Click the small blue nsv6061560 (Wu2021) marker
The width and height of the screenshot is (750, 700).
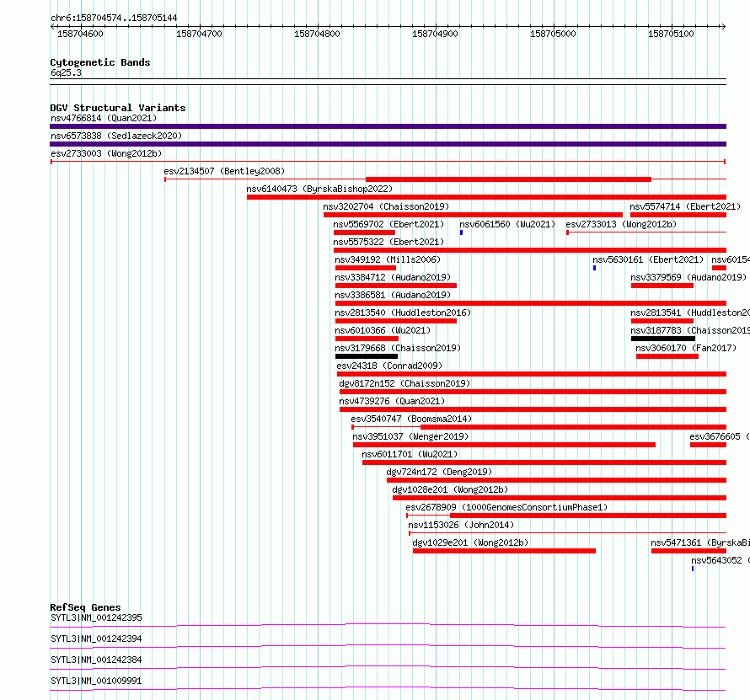(x=461, y=232)
